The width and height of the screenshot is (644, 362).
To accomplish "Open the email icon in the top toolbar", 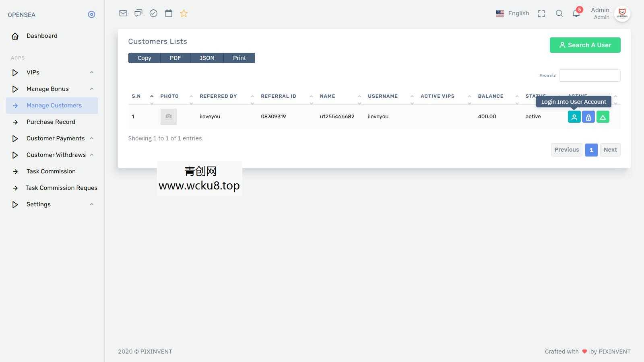I will 123,13.
